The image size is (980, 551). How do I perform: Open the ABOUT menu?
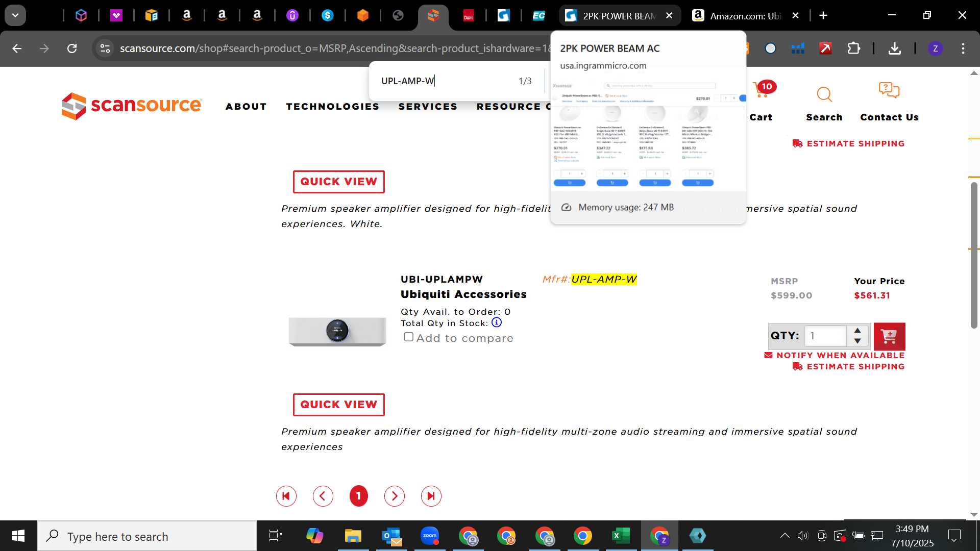pyautogui.click(x=246, y=107)
